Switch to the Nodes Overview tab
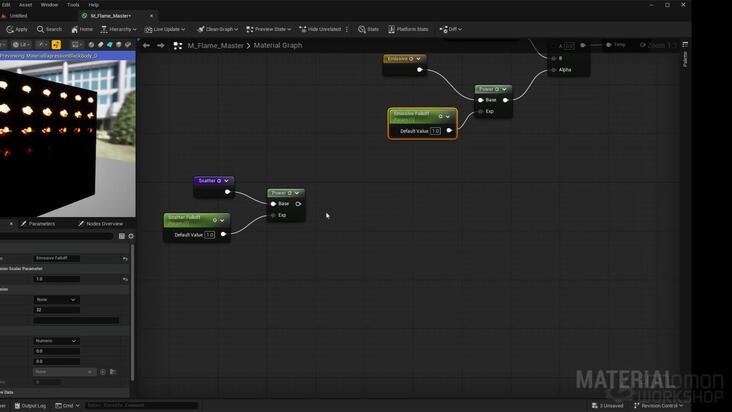 click(100, 224)
